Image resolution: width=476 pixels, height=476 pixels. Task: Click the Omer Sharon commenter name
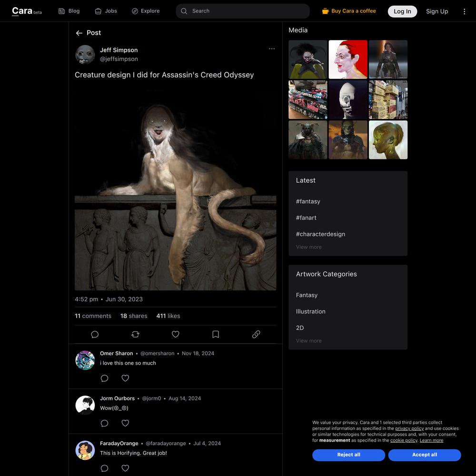tap(117, 353)
